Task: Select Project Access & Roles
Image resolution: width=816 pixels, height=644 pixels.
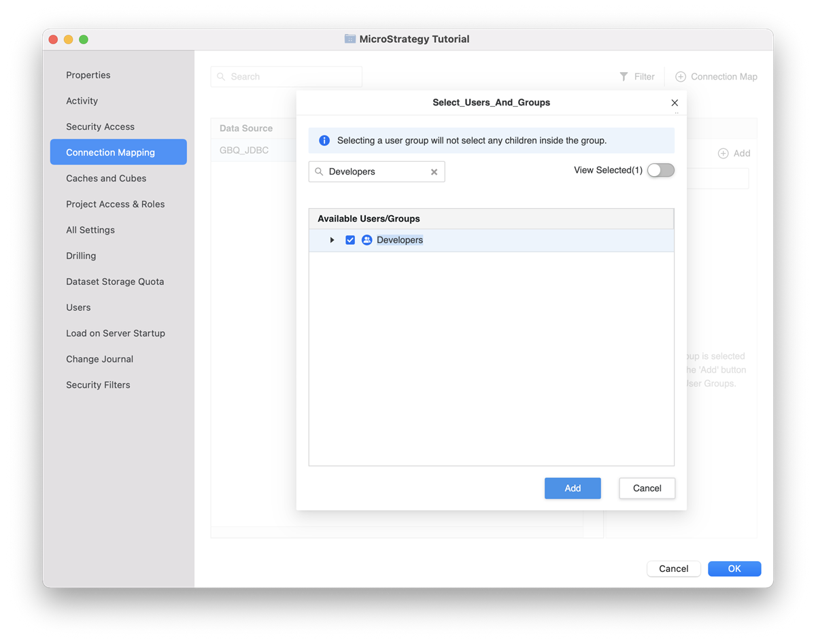Action: coord(115,204)
